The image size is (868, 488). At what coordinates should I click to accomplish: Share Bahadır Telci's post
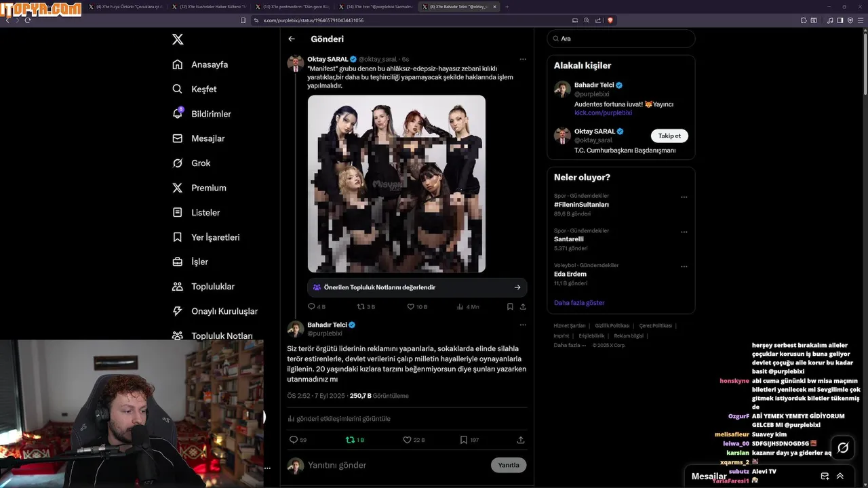pos(521,440)
